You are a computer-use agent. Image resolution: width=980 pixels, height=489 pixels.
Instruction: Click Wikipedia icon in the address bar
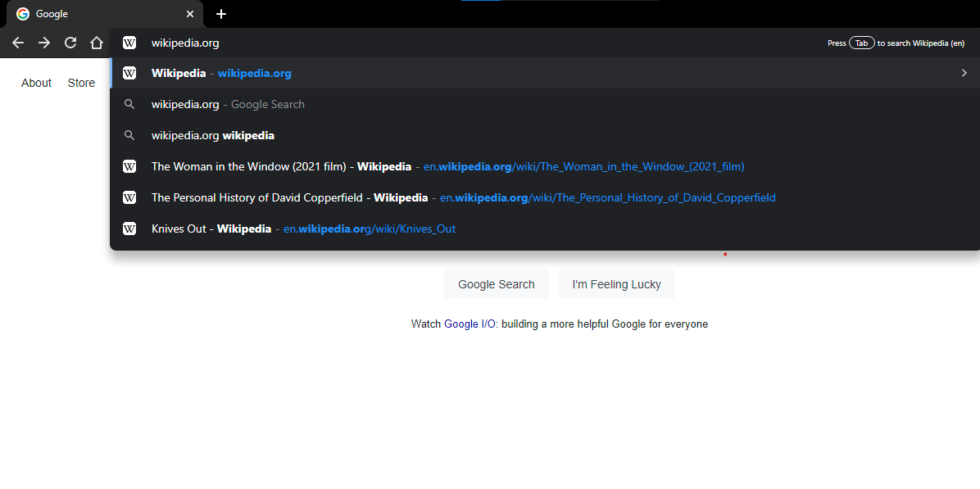[x=129, y=43]
